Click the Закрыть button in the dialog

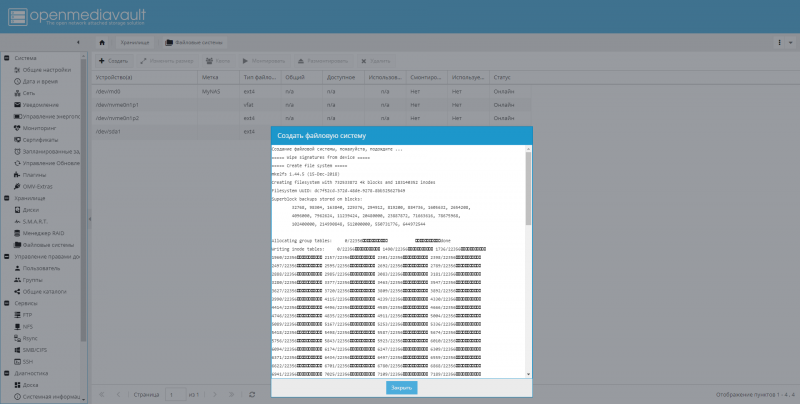click(x=402, y=388)
